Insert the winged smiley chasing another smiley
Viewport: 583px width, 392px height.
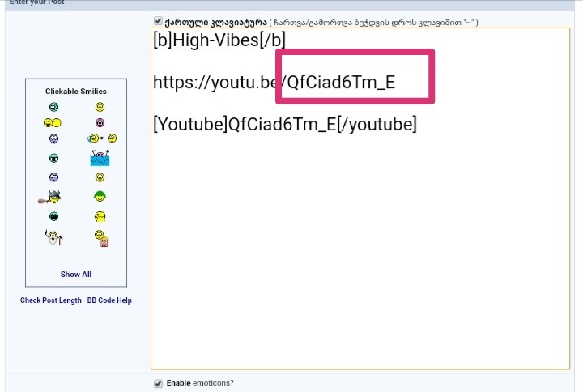(101, 138)
